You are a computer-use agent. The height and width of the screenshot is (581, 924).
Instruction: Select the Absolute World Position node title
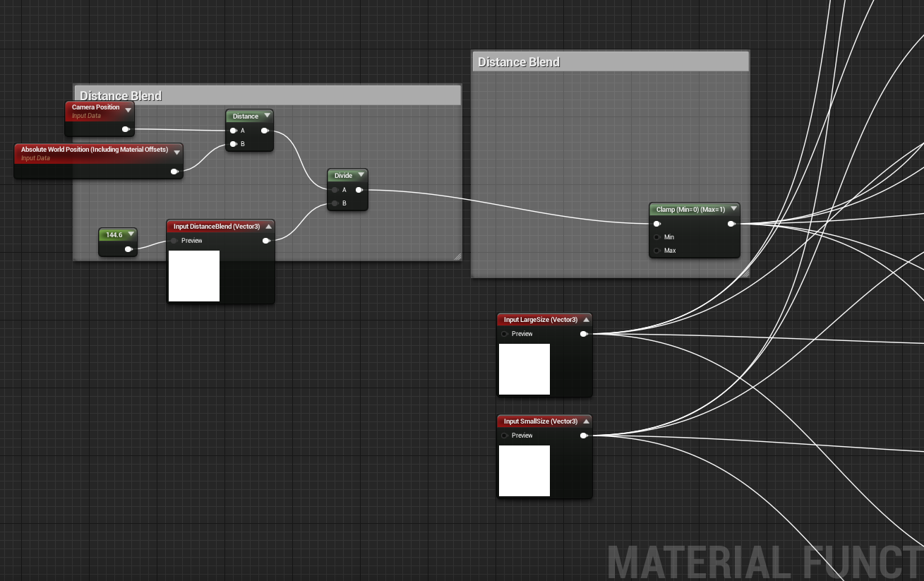(95, 150)
